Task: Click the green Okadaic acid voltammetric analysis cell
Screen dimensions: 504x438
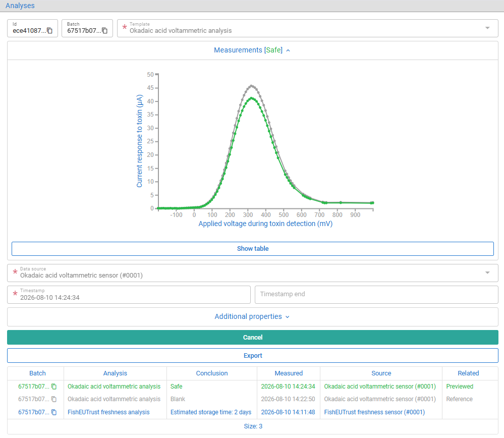Action: click(114, 386)
